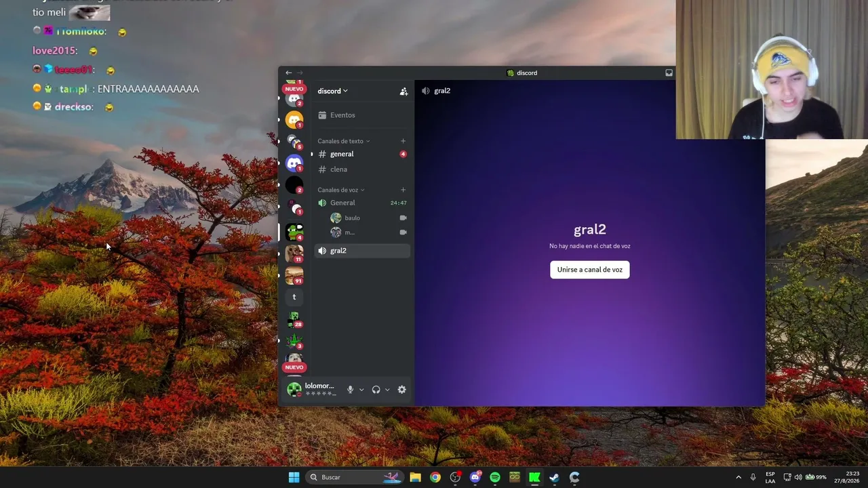868x488 pixels.
Task: Open headphones output options arrow
Action: click(387, 390)
